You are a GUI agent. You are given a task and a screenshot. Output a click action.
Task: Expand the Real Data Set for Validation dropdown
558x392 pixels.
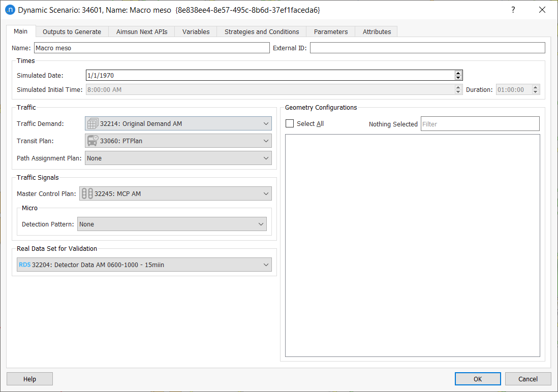(266, 265)
